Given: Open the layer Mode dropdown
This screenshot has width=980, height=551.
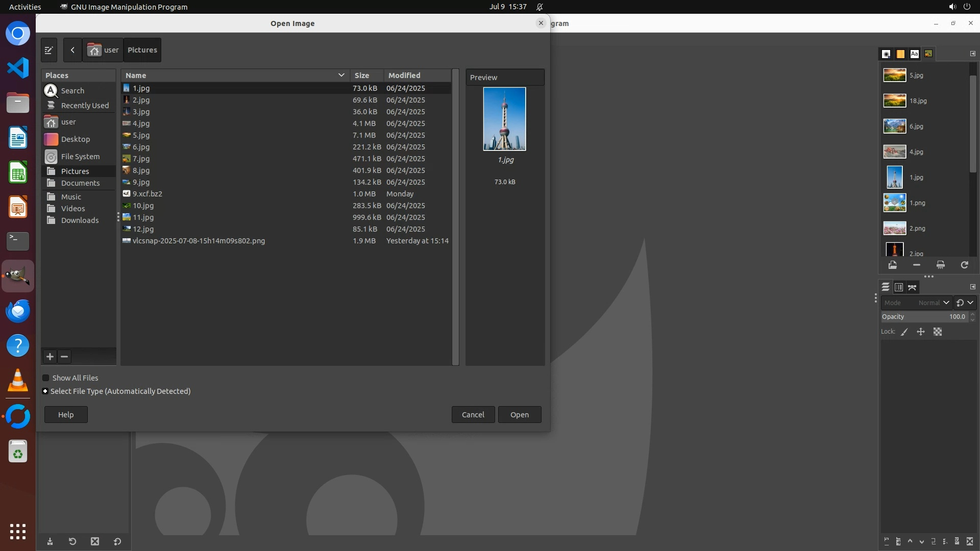Looking at the screenshot, I should pyautogui.click(x=916, y=303).
